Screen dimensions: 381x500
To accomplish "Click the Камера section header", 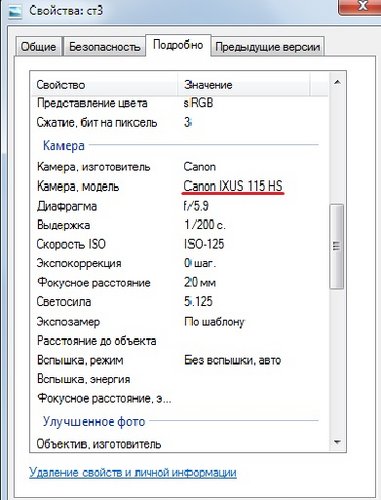I will point(64,146).
